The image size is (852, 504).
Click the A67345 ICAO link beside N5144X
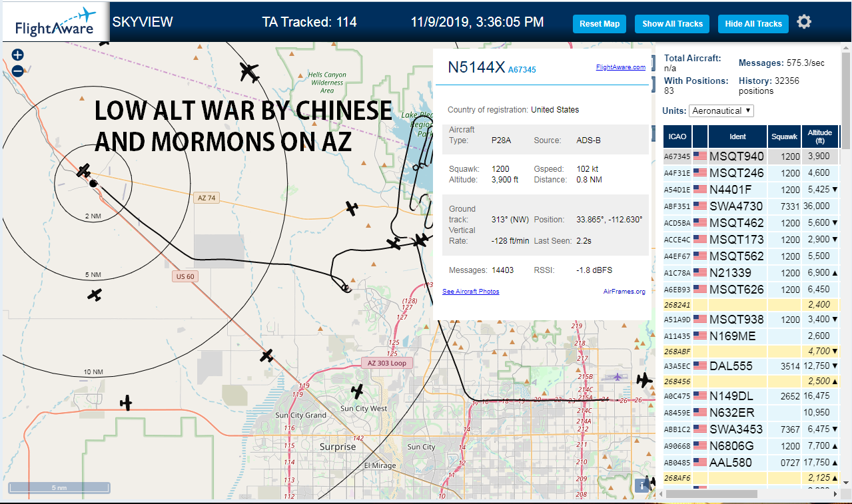(522, 69)
